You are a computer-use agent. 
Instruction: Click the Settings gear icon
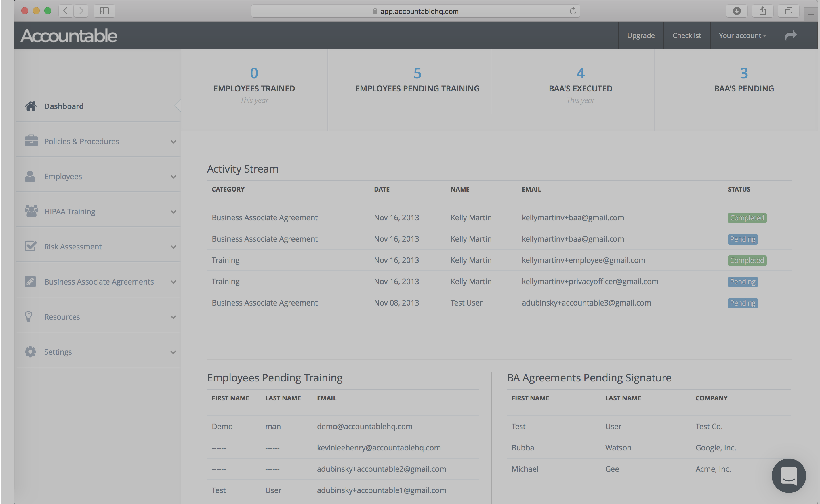[30, 351]
